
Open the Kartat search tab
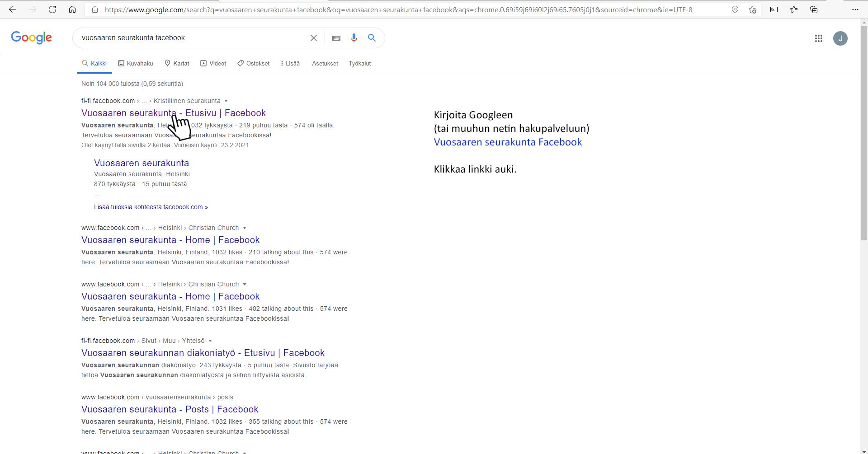pyautogui.click(x=177, y=64)
